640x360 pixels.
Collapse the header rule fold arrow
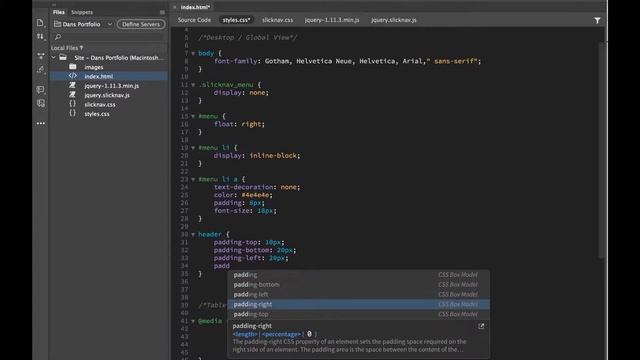point(193,234)
